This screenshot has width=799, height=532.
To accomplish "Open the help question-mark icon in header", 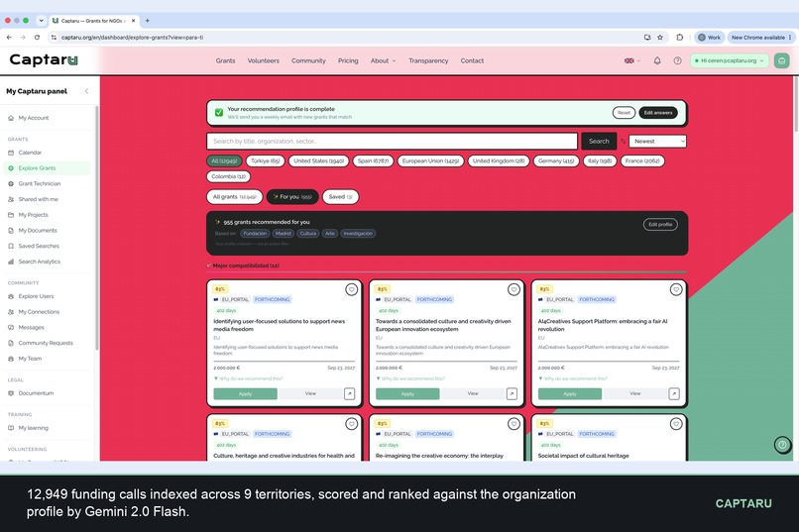I will pos(677,60).
